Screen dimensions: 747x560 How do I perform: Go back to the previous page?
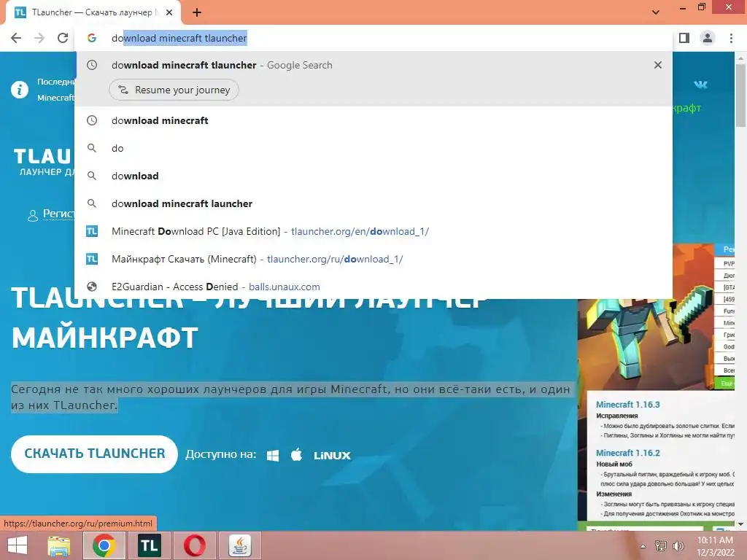point(16,38)
